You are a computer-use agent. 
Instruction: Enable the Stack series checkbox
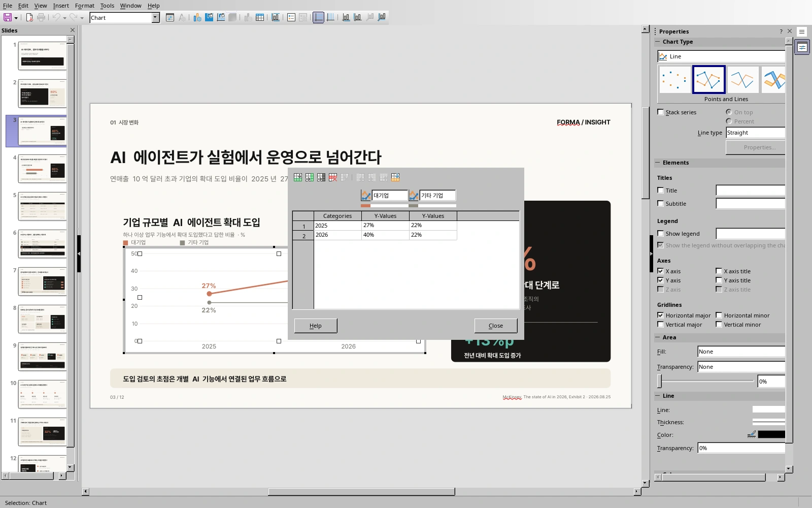click(x=660, y=112)
